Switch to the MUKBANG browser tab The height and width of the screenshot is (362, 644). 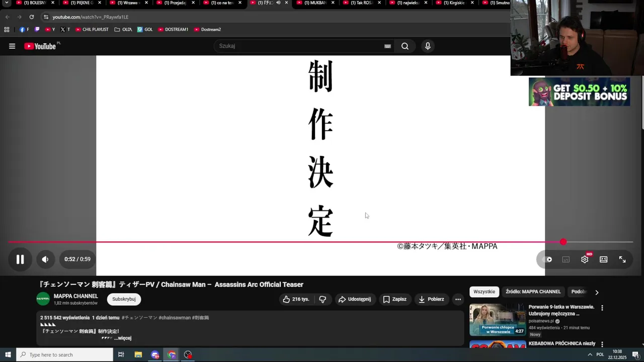pyautogui.click(x=315, y=3)
